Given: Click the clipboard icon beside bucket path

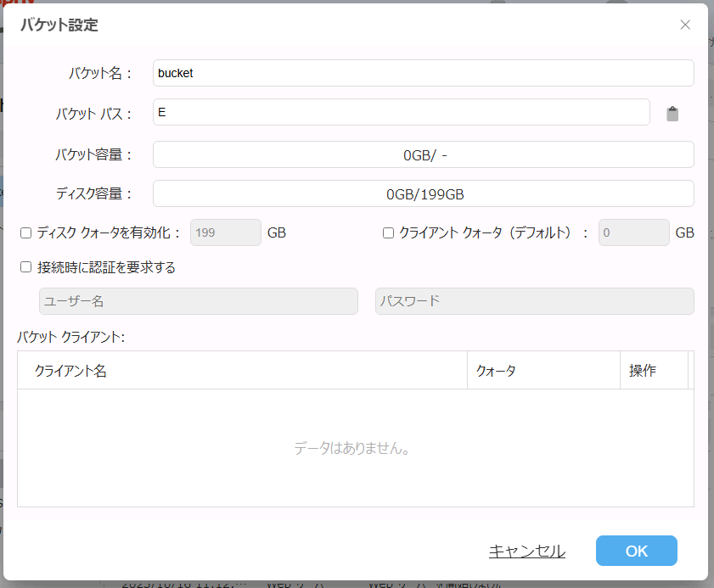Looking at the screenshot, I should click(x=672, y=114).
